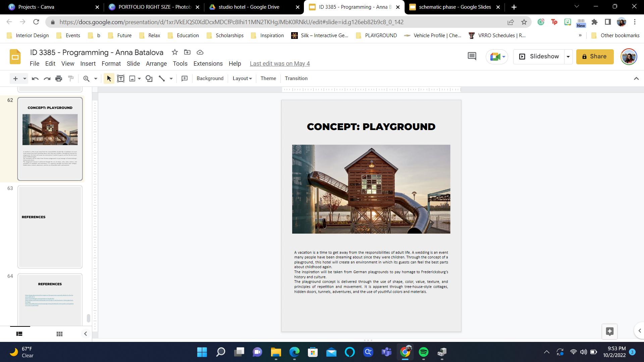Click the yellow Share button
The width and height of the screenshot is (644, 362).
pos(595,57)
